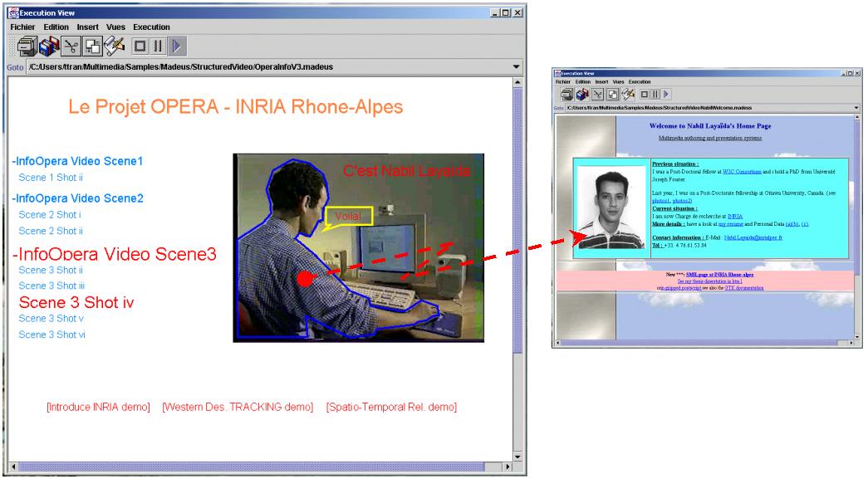Expand the Goto path dropdown in main window

pos(517,67)
